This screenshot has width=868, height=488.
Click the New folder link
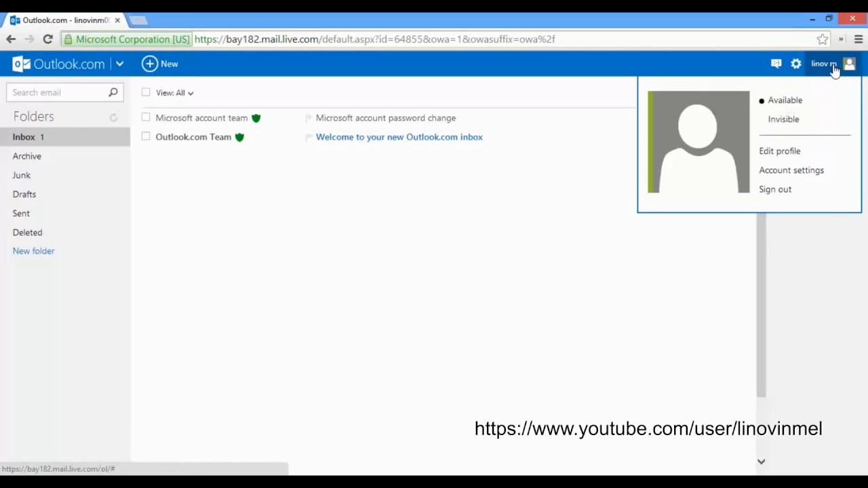pos(33,251)
